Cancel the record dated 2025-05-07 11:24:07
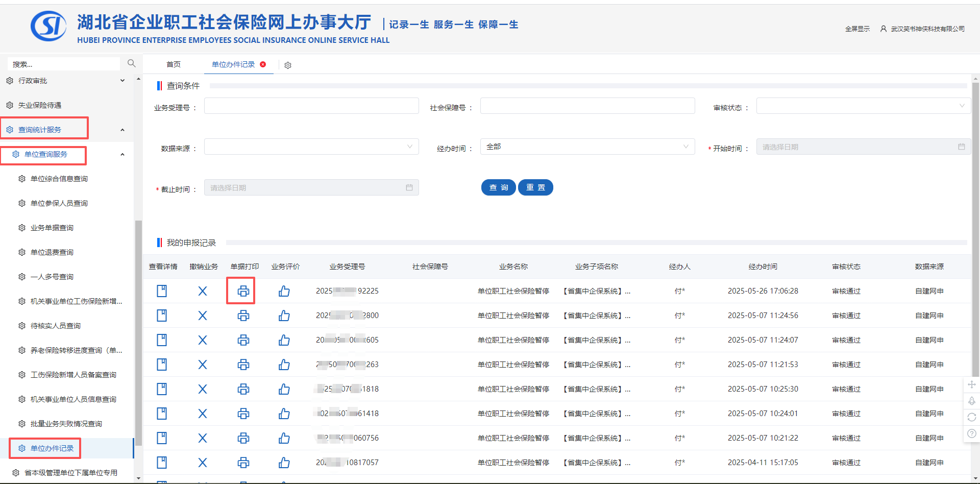 click(203, 340)
